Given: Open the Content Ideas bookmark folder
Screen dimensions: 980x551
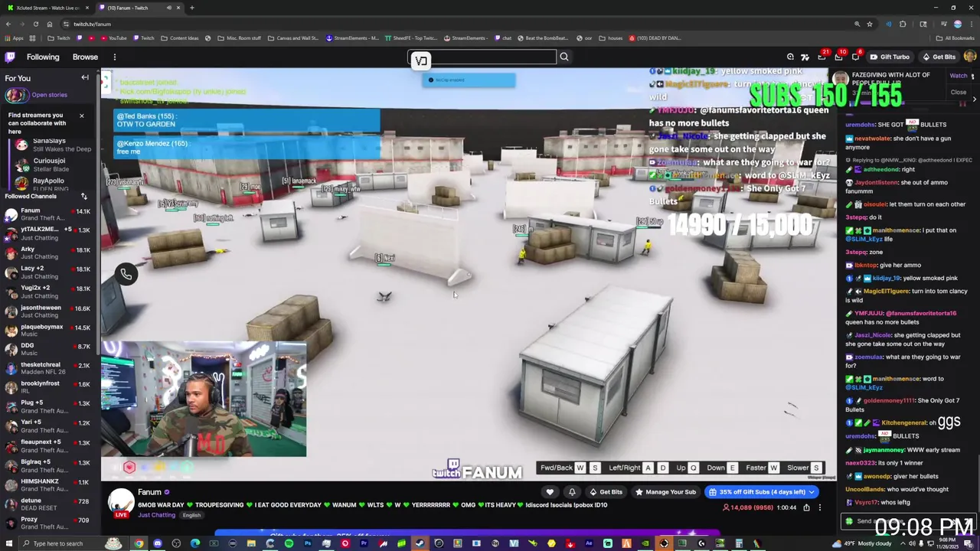Looking at the screenshot, I should pos(179,37).
